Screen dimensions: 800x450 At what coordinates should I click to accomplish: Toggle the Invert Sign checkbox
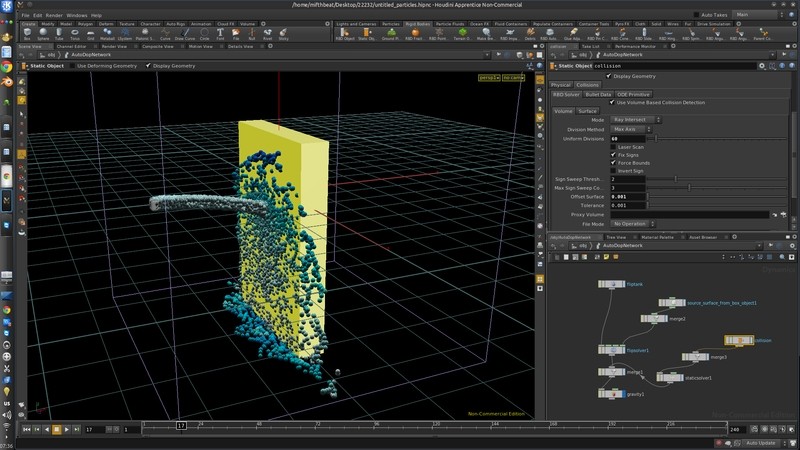click(x=612, y=170)
